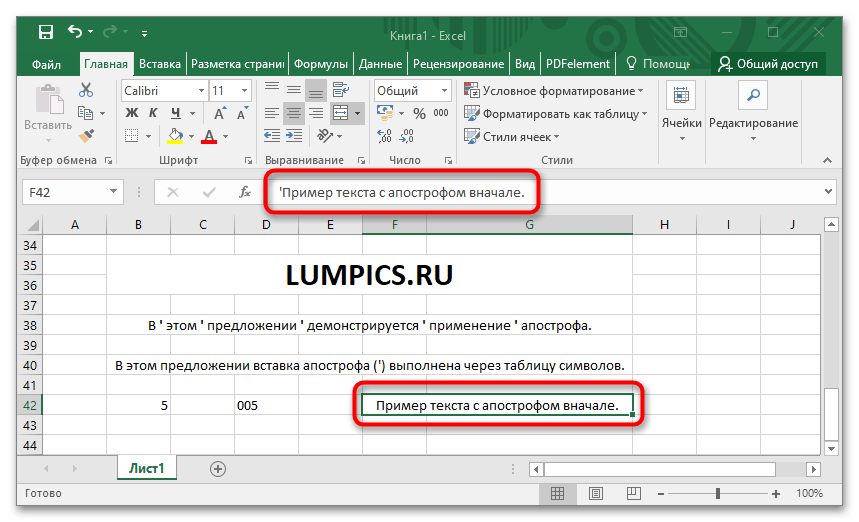Click the Wrap Text icon
The image size is (859, 522).
coord(342,91)
